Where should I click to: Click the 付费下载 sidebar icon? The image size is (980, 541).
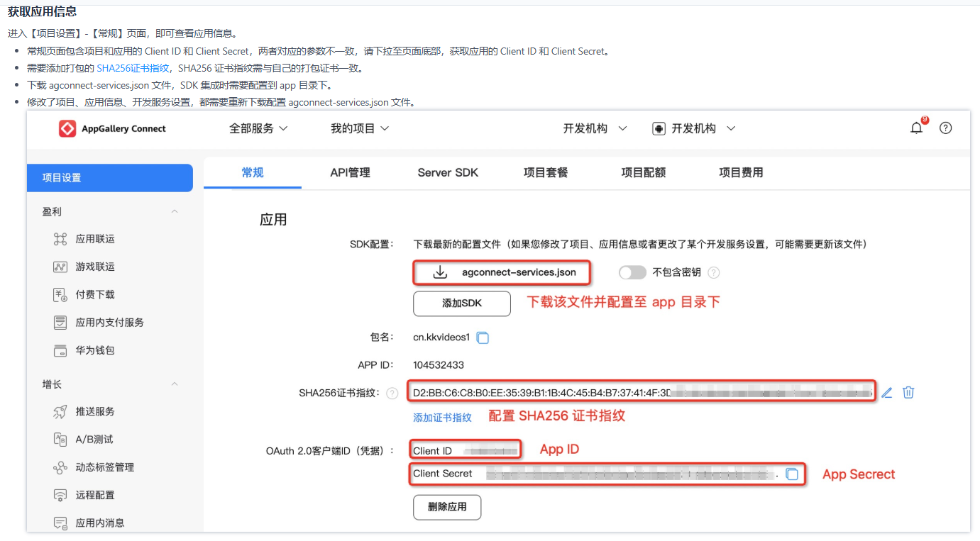(x=60, y=294)
